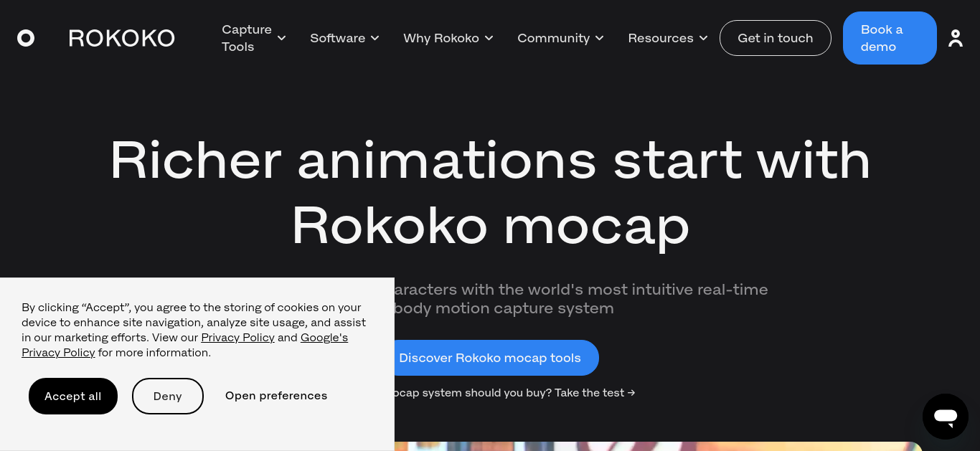The width and height of the screenshot is (980, 451).
Task: Open the chat support bubble
Action: (946, 417)
